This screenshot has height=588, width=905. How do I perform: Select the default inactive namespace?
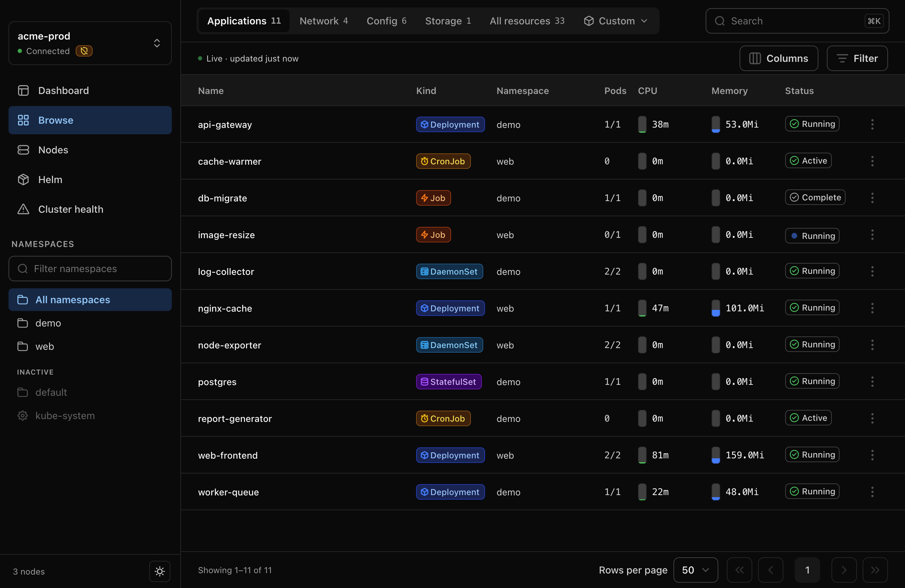(90, 392)
